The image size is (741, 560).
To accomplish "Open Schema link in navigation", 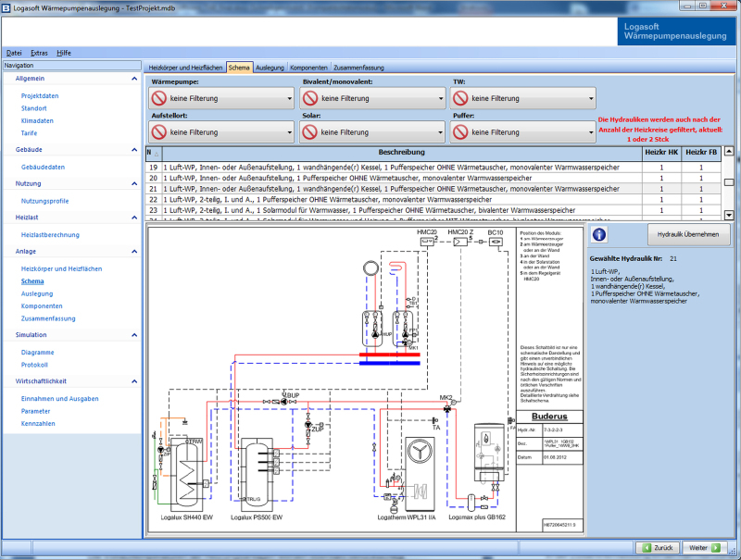I will tap(32, 281).
